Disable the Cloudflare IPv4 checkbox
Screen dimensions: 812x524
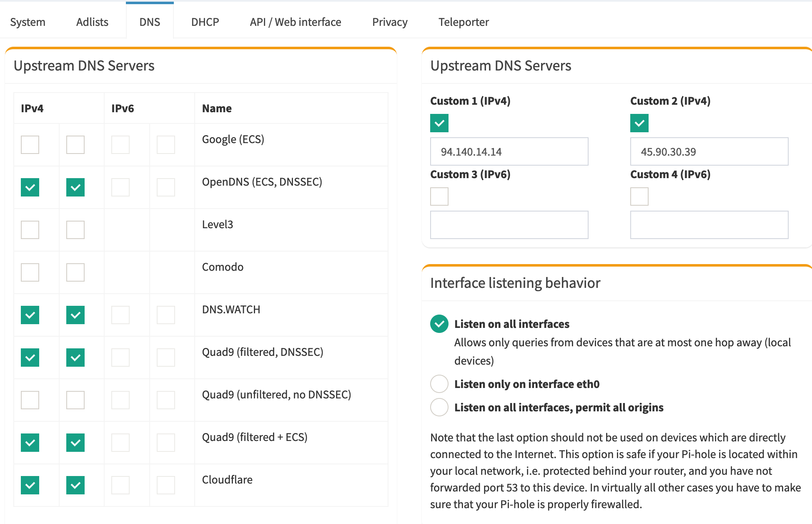pyautogui.click(x=30, y=485)
